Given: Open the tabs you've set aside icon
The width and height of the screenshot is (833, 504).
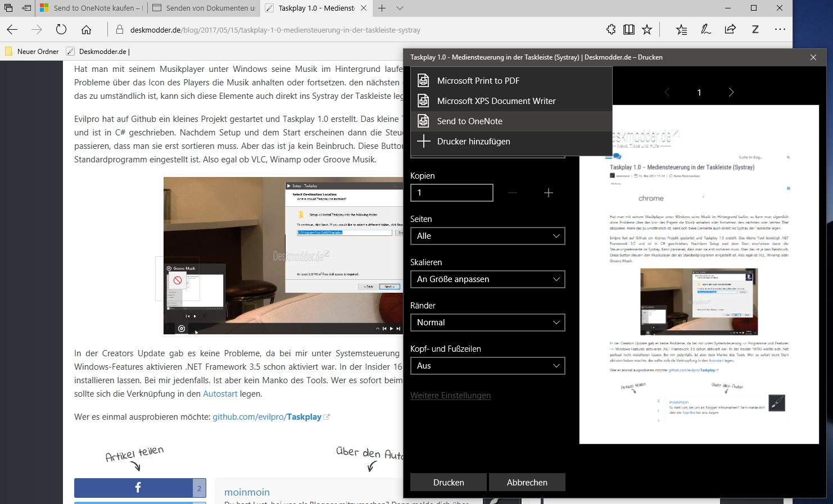Looking at the screenshot, I should click(x=8, y=8).
